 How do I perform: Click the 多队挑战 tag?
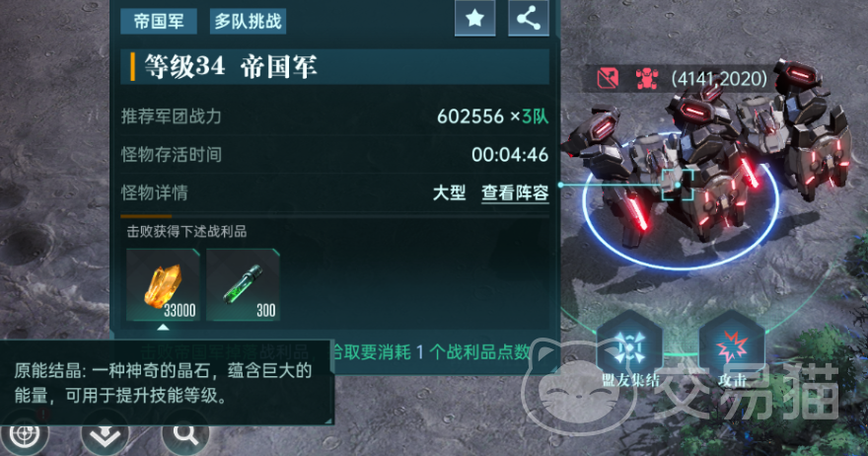[x=248, y=22]
